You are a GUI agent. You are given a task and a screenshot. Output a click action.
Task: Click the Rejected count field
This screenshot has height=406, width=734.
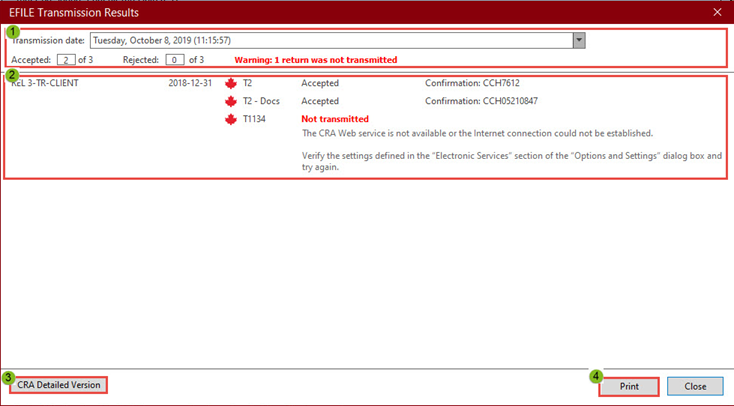[x=174, y=60]
